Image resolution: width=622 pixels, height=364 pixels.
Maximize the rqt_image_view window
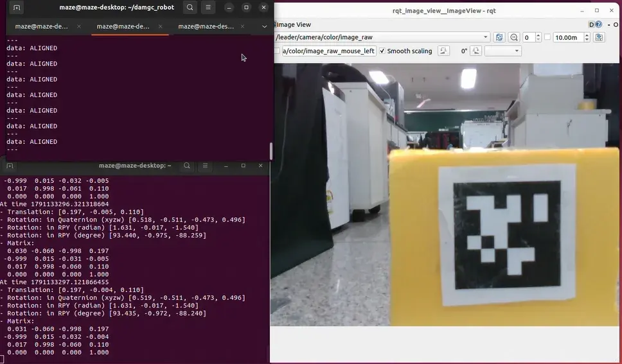coord(596,11)
